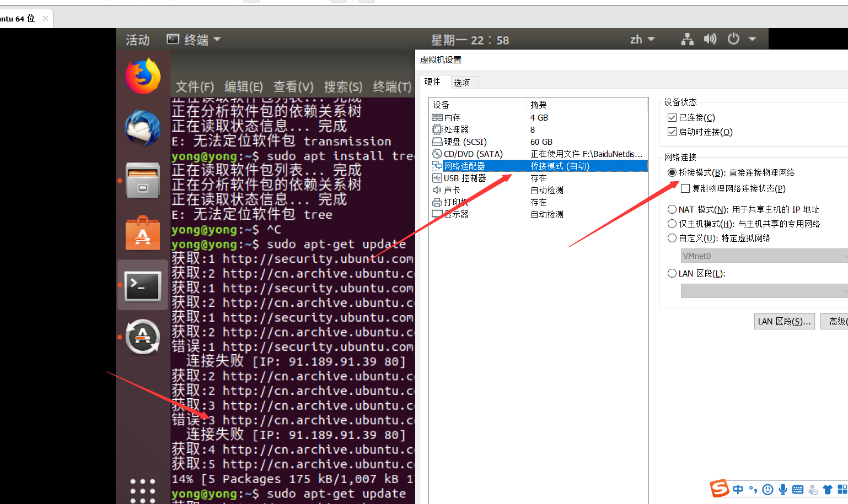Click the network icon in the top bar
Viewport: 848px width, 504px height.
tap(686, 39)
